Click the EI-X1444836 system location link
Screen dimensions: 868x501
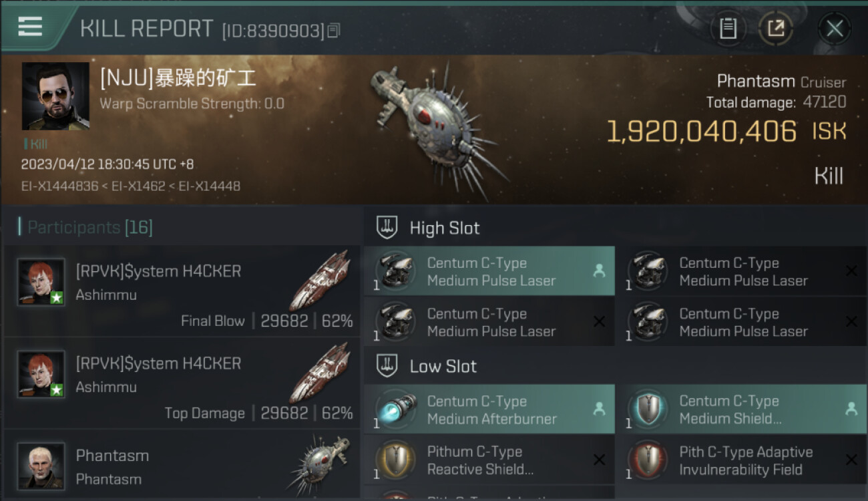59,186
